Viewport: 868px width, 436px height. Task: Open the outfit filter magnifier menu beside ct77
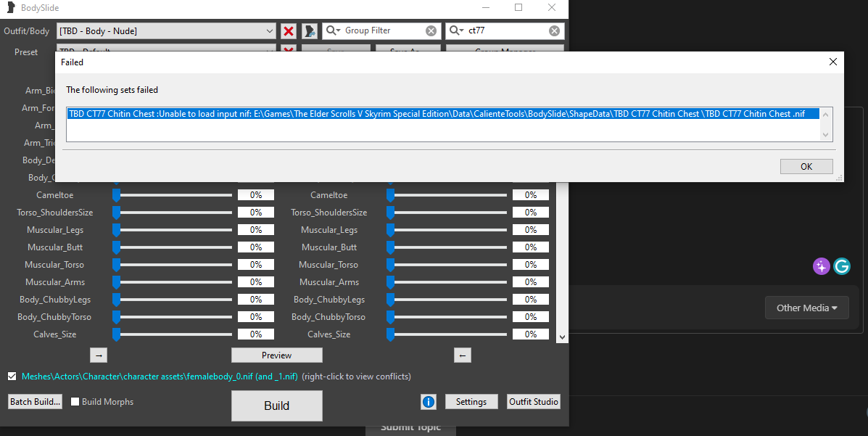coord(455,30)
